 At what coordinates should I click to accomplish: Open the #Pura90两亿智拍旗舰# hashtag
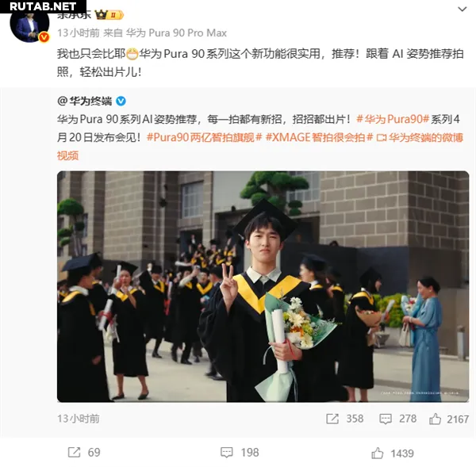pyautogui.click(x=205, y=137)
